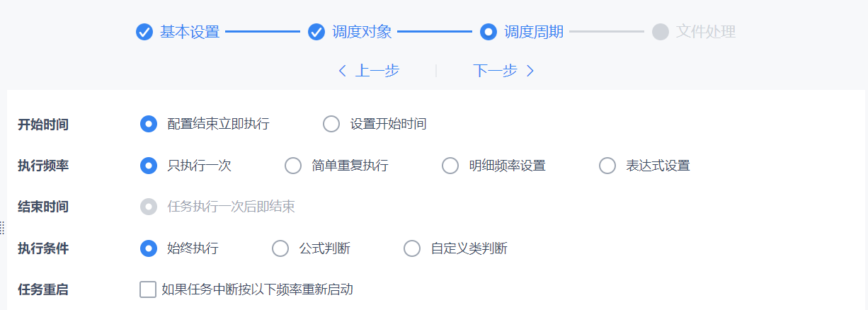Click the 基本设置 step checkmark icon

click(x=144, y=32)
